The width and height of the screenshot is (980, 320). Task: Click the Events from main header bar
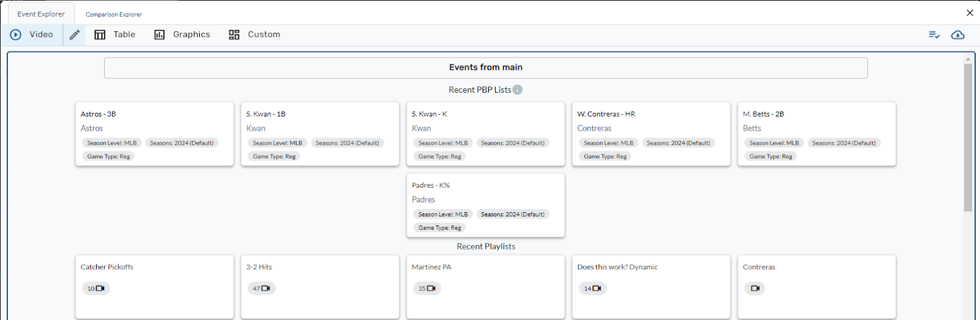(485, 67)
